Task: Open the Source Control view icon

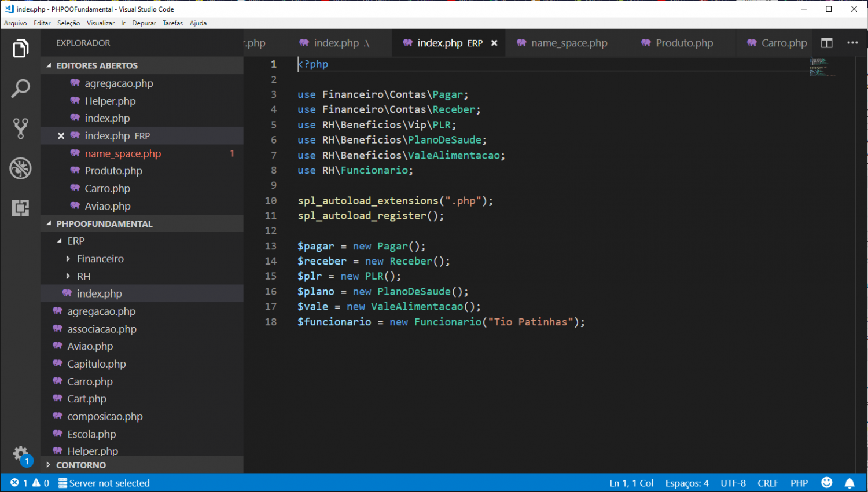Action: click(20, 128)
